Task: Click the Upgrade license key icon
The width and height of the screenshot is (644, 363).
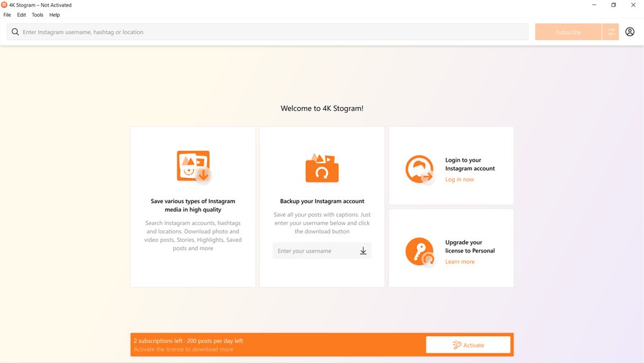Action: (419, 252)
